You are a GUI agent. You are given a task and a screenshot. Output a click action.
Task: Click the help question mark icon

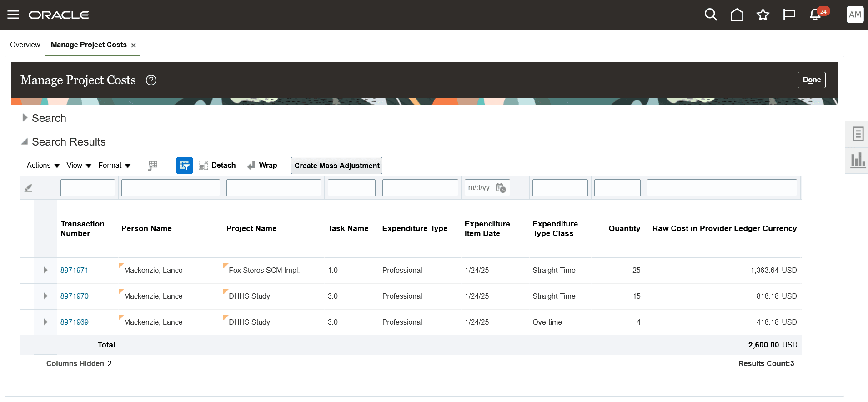pyautogui.click(x=151, y=80)
